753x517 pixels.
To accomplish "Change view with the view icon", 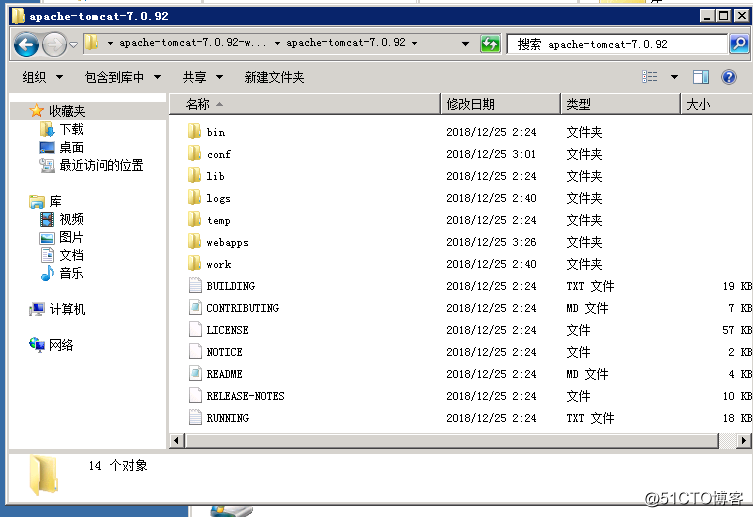I will (650, 77).
